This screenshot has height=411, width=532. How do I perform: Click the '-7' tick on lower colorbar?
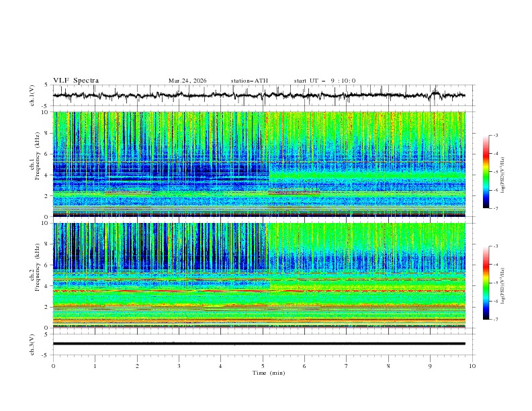click(496, 319)
